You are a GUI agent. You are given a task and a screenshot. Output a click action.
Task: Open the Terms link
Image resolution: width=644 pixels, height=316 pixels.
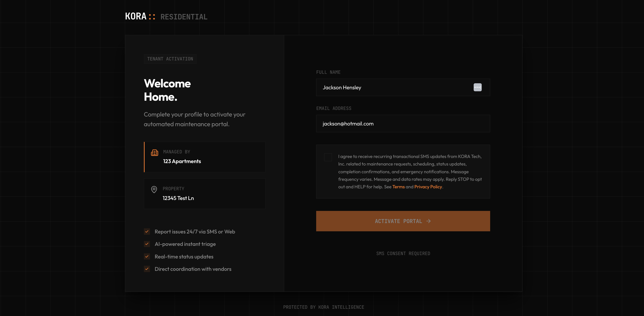pyautogui.click(x=398, y=187)
